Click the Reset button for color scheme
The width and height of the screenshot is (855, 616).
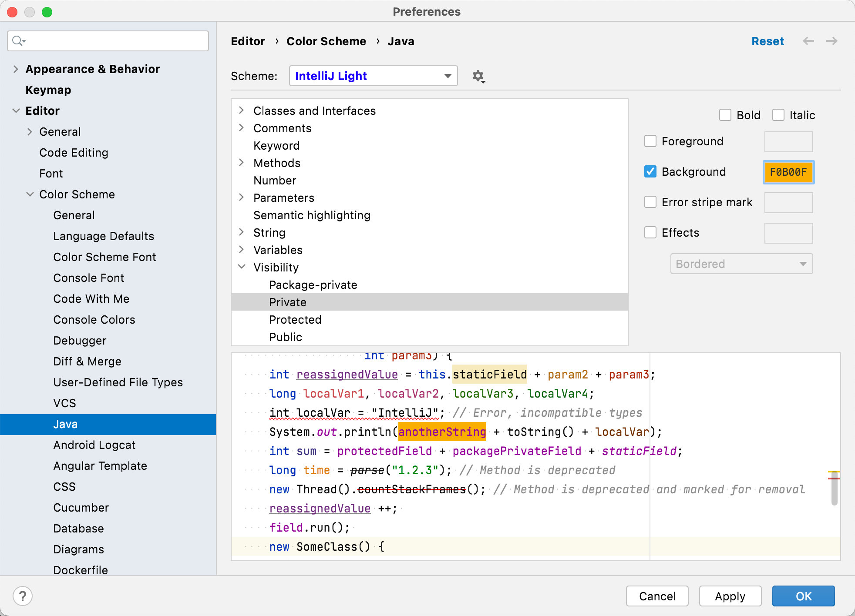tap(767, 41)
